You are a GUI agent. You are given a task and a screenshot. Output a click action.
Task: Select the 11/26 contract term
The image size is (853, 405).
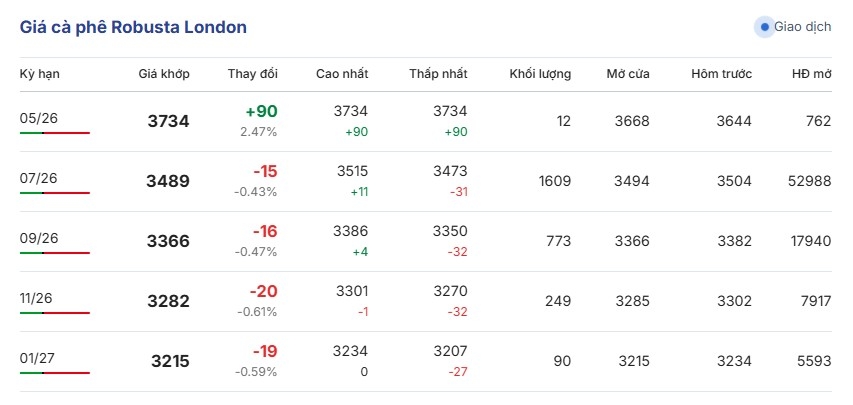point(36,298)
